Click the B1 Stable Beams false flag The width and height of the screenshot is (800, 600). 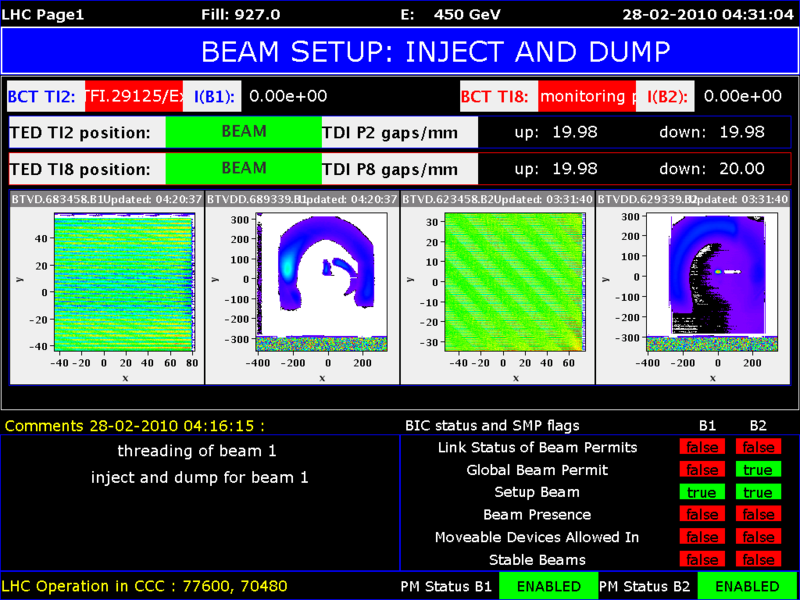[x=702, y=559]
